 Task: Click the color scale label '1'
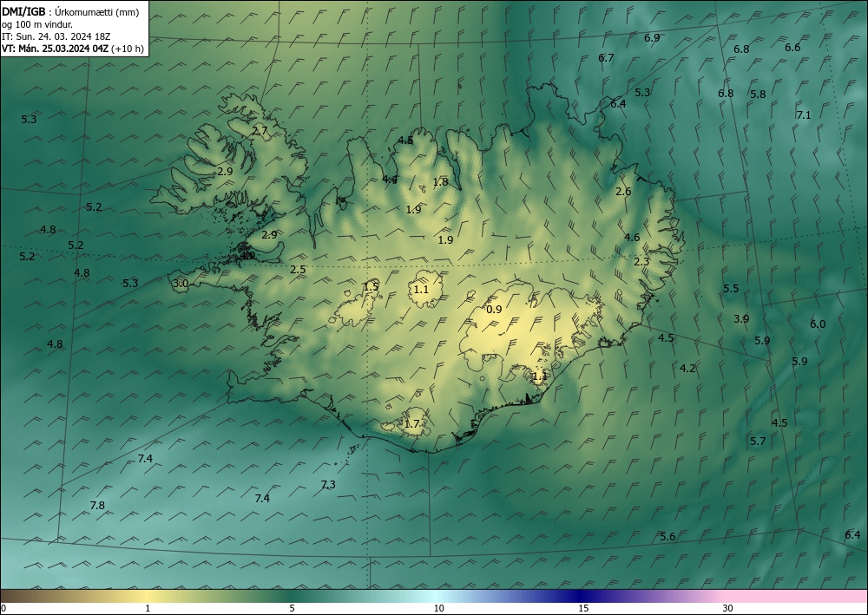click(x=148, y=608)
